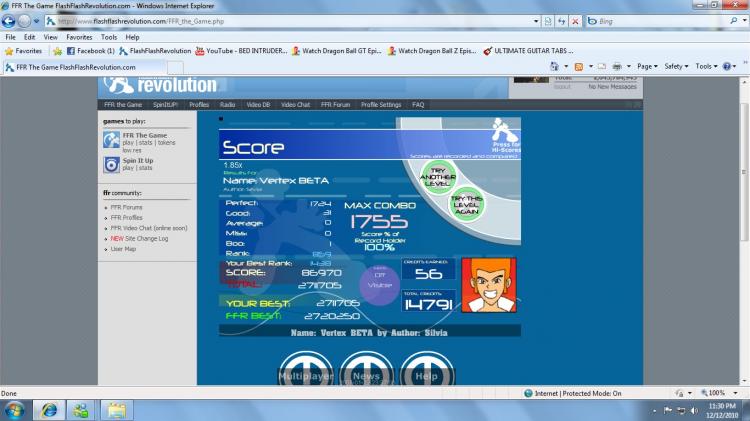
Task: Click the Help question mark icon
Action: (x=727, y=66)
